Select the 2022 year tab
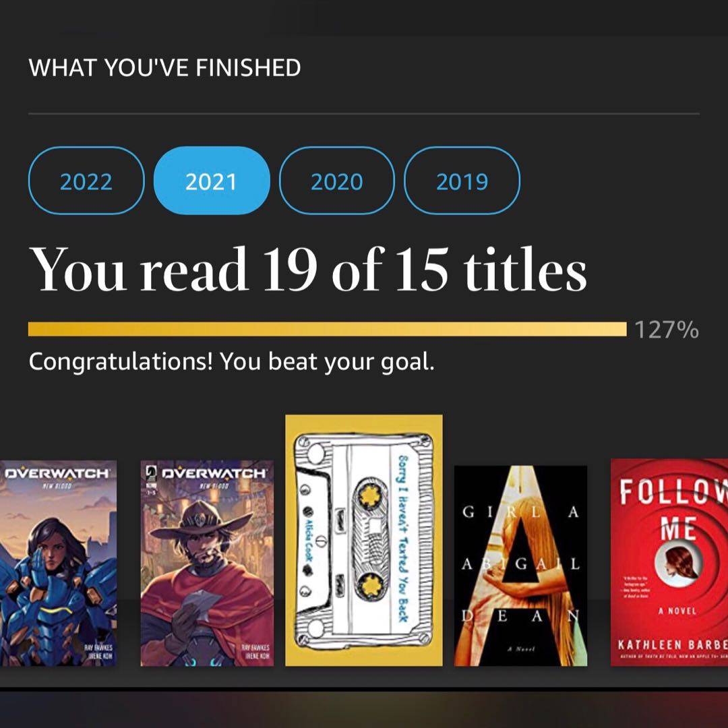The width and height of the screenshot is (728, 728). (86, 181)
